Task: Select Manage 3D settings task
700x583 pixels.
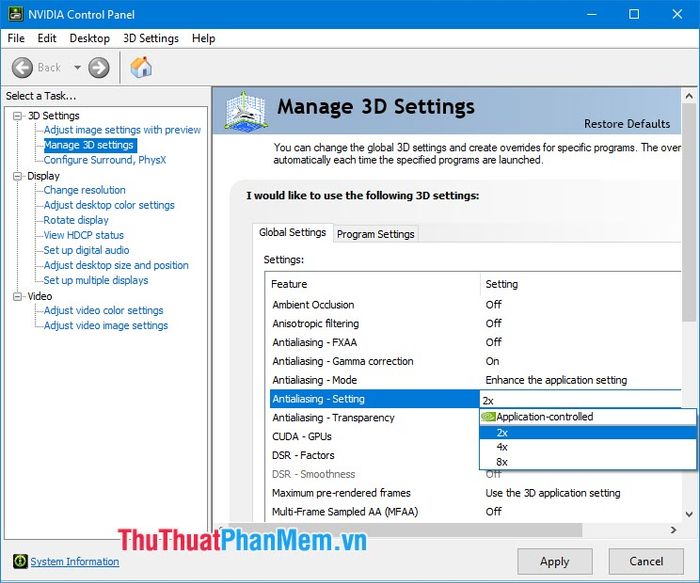Action: [x=89, y=145]
